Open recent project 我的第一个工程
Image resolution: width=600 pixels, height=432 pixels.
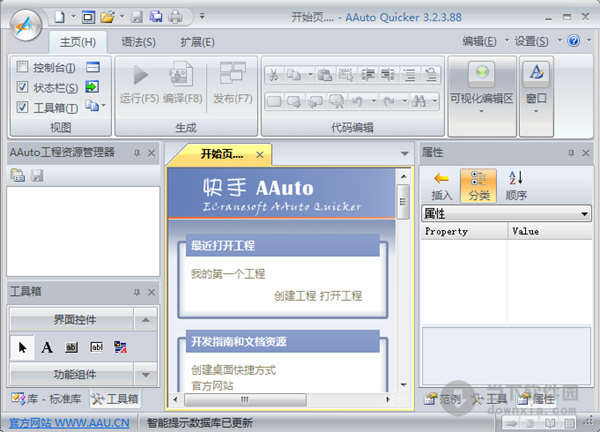(x=228, y=274)
